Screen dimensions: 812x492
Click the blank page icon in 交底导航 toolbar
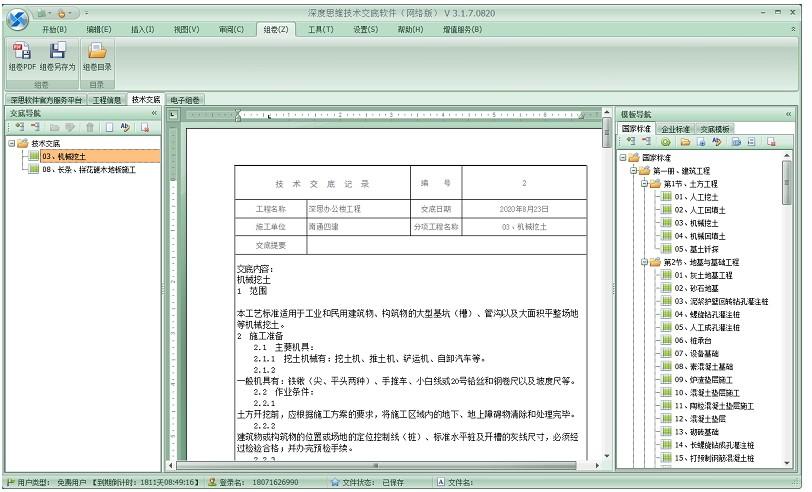pyautogui.click(x=109, y=127)
